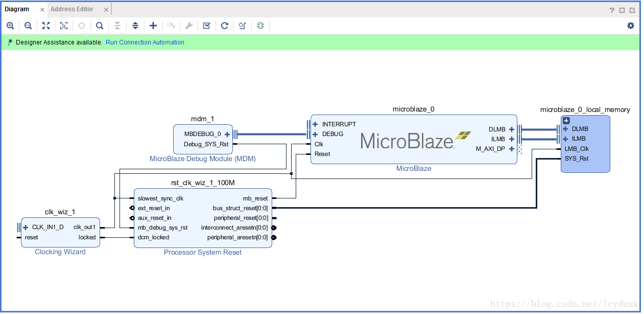Click the Zoom Out toolbar icon

[28, 26]
